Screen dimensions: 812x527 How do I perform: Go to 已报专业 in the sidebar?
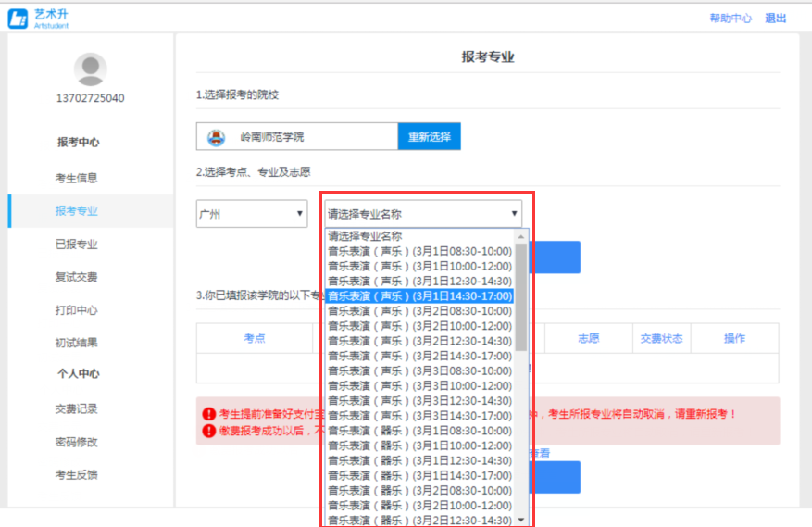point(77,245)
